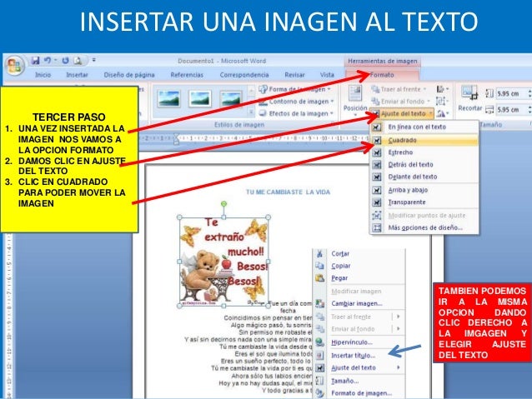Click the first-line indent marker on ruler
532x399 pixels.
[x=176, y=136]
